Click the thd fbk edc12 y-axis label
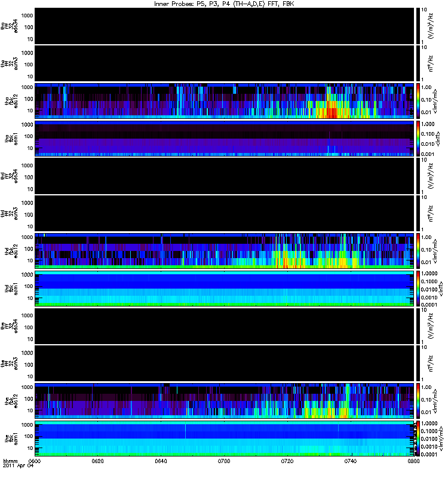Screen dimensions: 448x478 click(11, 251)
